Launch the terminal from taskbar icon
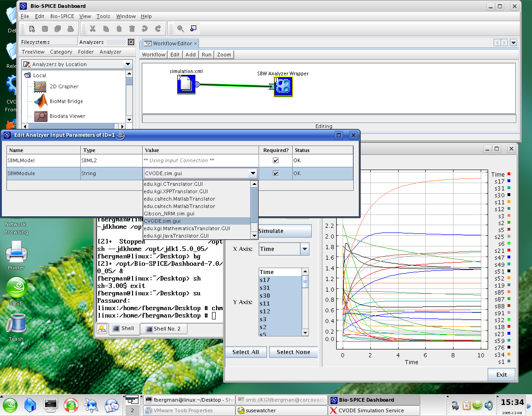Viewport: 532px width, 416px height. [x=50, y=405]
